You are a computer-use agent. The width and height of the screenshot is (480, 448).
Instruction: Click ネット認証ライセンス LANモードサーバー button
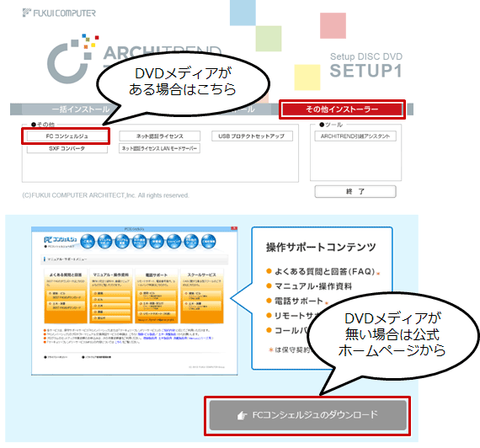tap(159, 148)
